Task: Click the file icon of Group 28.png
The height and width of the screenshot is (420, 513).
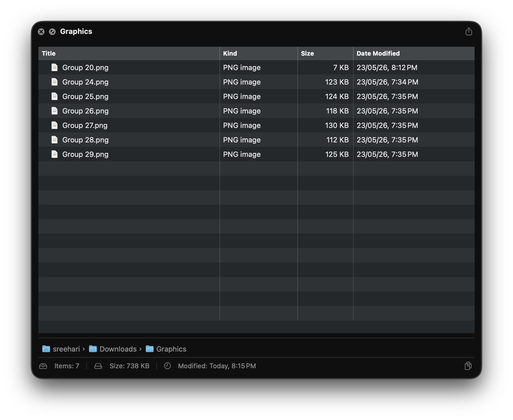Action: coord(54,140)
